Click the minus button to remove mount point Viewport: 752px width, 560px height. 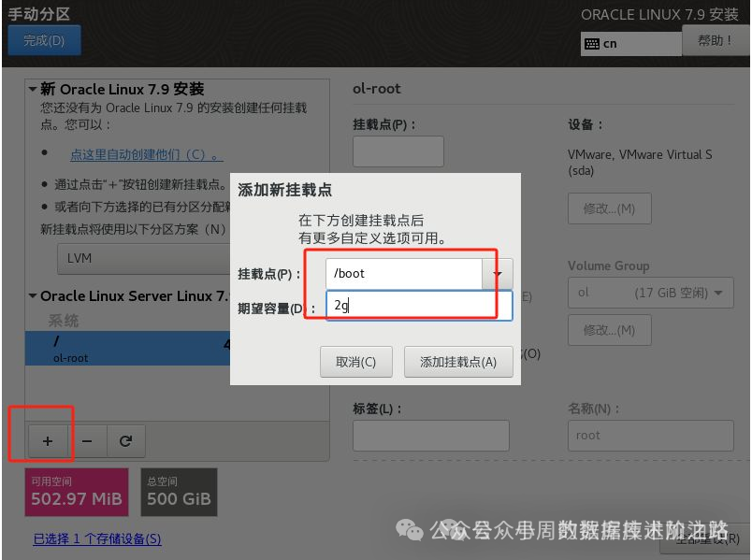(87, 441)
